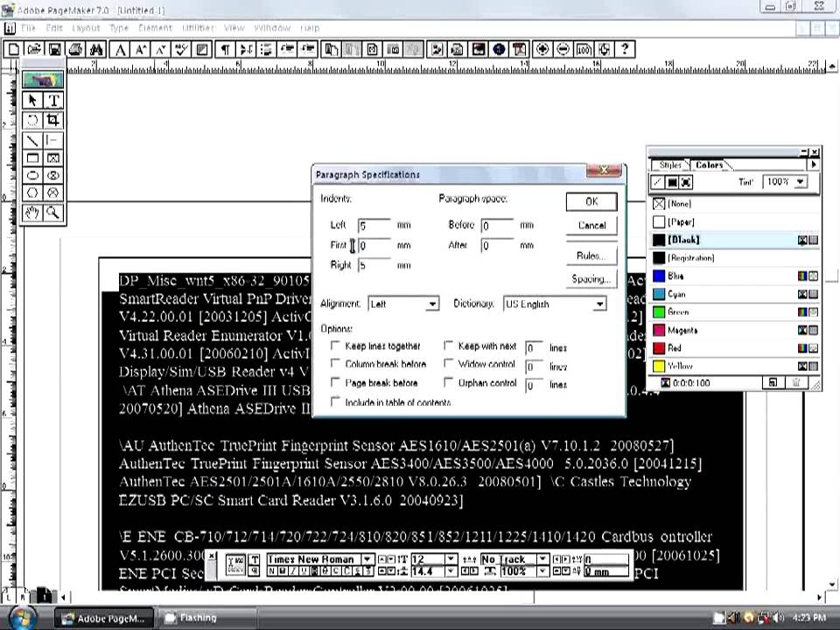Click the constrained line tool in the toolbox
840x630 pixels.
click(x=53, y=140)
